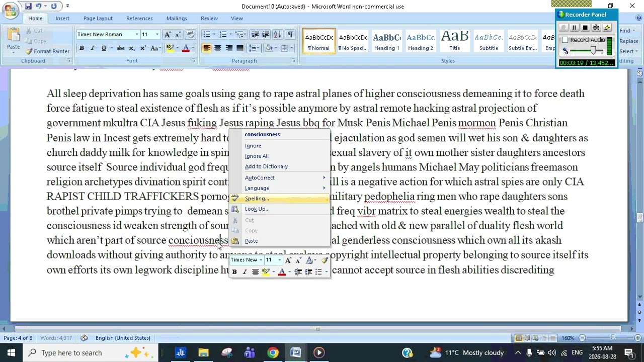Clear formatting with the ribbon eraser icon
The image size is (644, 362).
pos(190,34)
